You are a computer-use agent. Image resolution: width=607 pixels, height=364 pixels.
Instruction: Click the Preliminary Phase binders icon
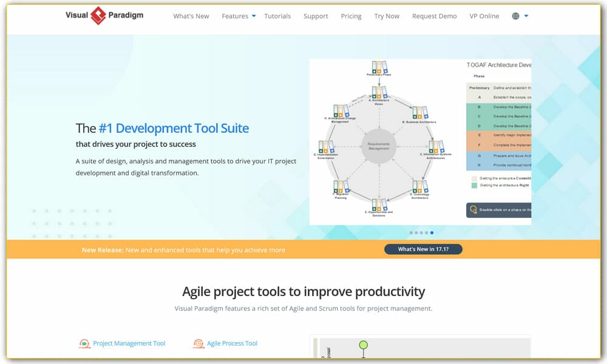click(379, 67)
